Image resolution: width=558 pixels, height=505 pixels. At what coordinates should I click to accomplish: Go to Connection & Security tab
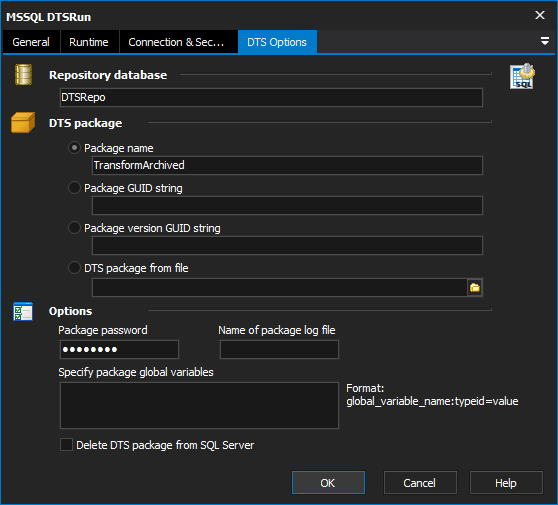[x=177, y=42]
